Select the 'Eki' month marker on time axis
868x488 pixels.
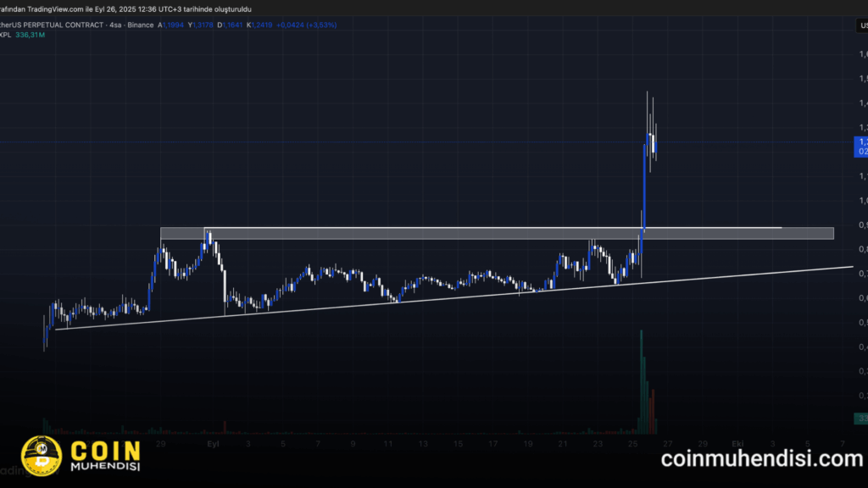click(x=738, y=443)
